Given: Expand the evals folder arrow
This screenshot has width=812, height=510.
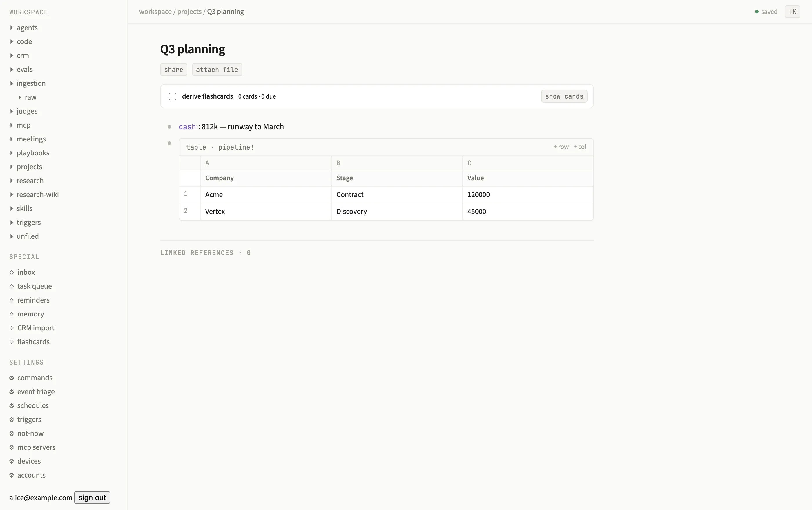Looking at the screenshot, I should pos(12,69).
